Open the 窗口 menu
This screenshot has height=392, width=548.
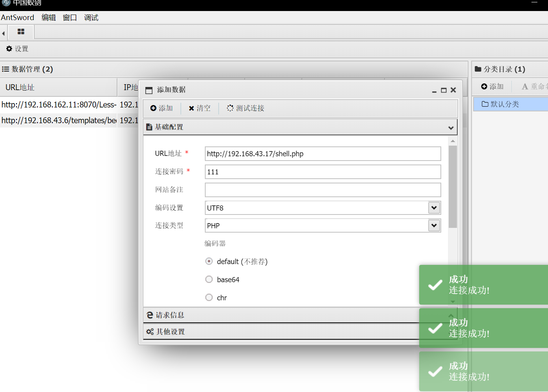pyautogui.click(x=70, y=18)
